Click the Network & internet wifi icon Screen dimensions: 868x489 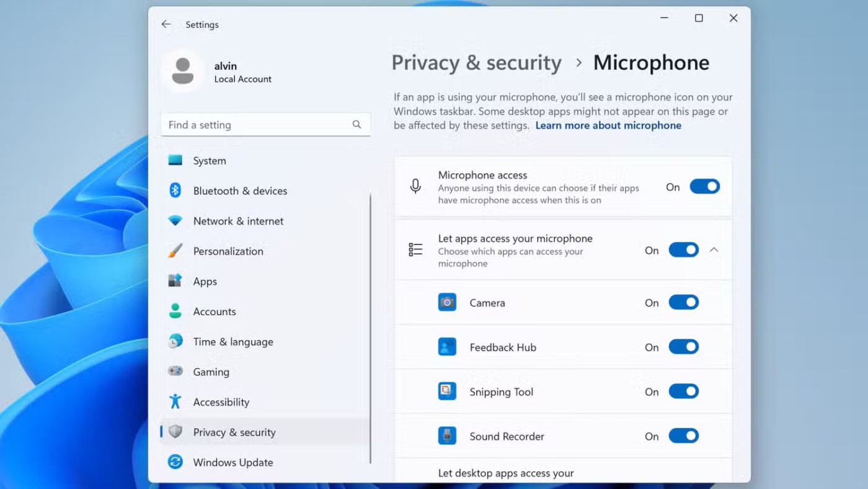coord(175,221)
